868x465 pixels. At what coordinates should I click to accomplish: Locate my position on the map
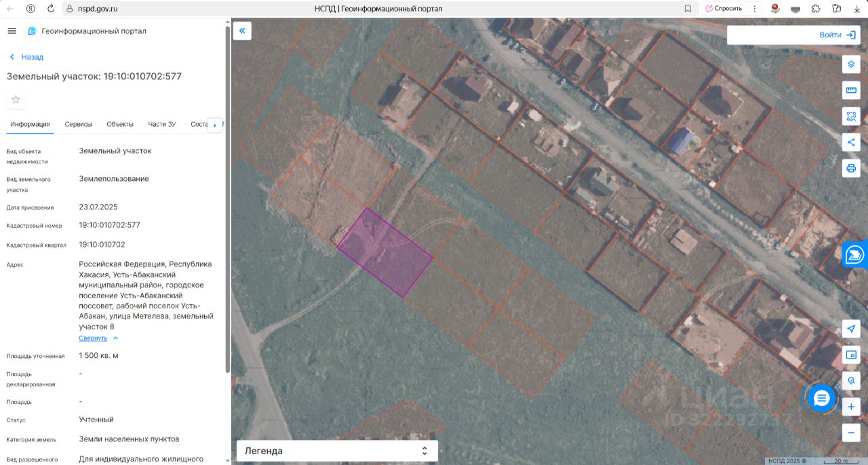[852, 329]
